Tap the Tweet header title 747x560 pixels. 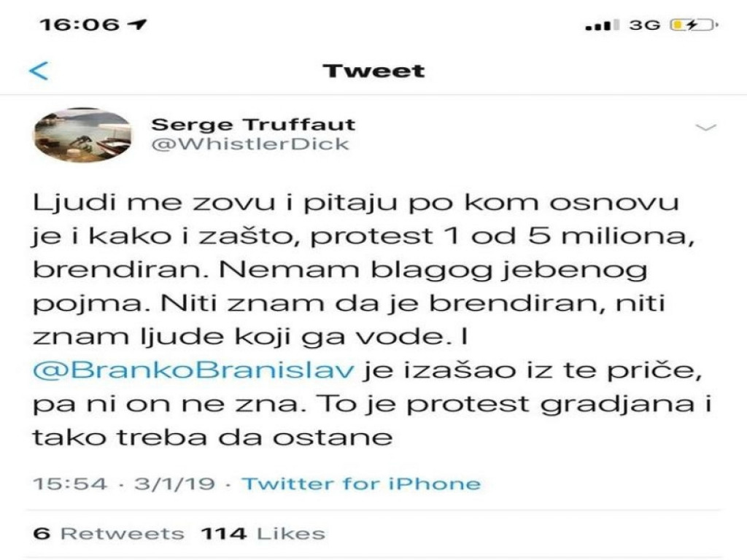(x=373, y=71)
